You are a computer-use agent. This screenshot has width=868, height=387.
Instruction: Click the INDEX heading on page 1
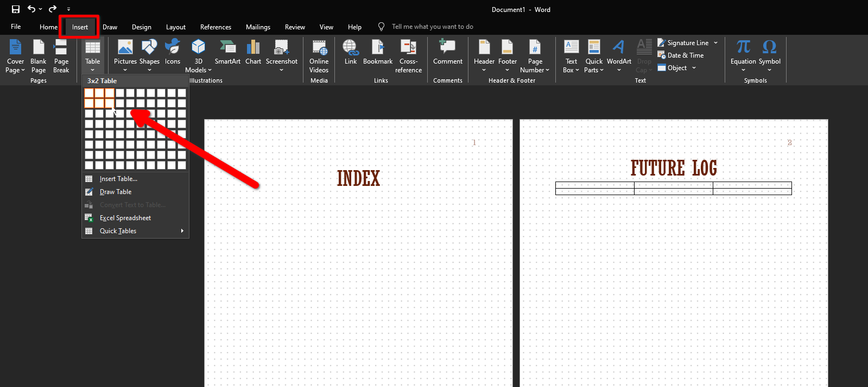(358, 178)
